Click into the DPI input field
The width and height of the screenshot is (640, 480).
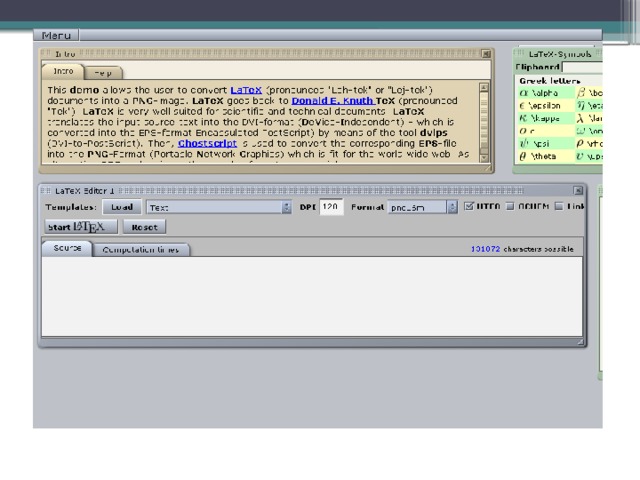(331, 207)
